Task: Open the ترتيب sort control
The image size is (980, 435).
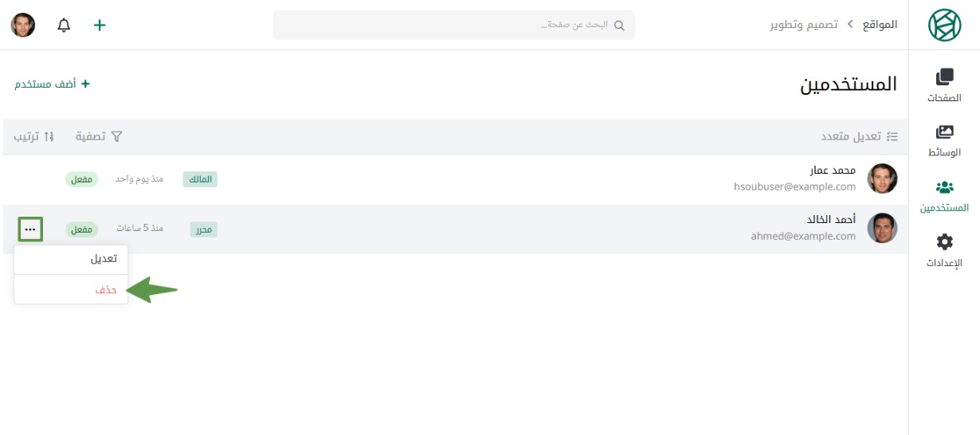Action: (x=34, y=136)
